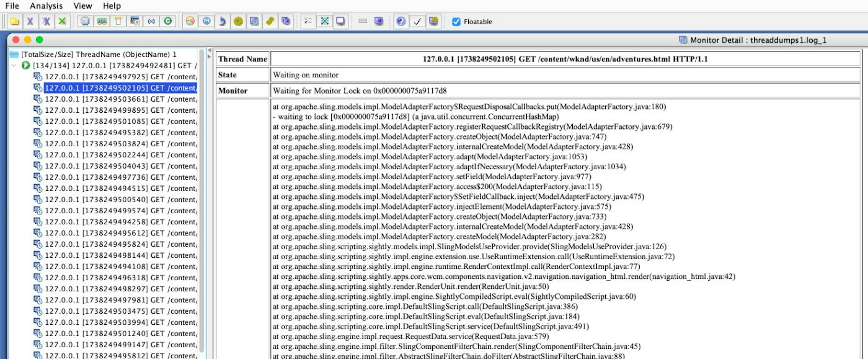Disable the Floatable checkbox
The image size is (868, 359).
457,21
